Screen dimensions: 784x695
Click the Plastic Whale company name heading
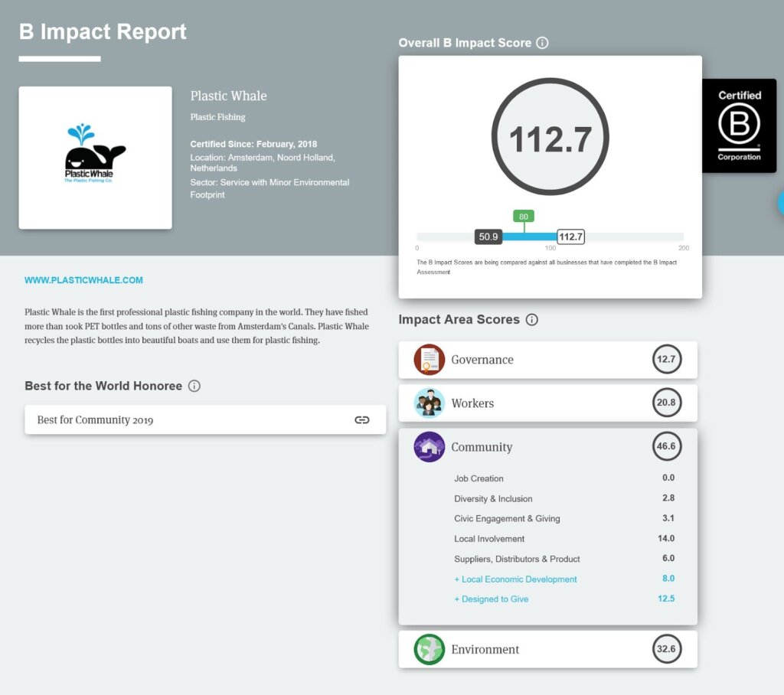click(x=228, y=96)
